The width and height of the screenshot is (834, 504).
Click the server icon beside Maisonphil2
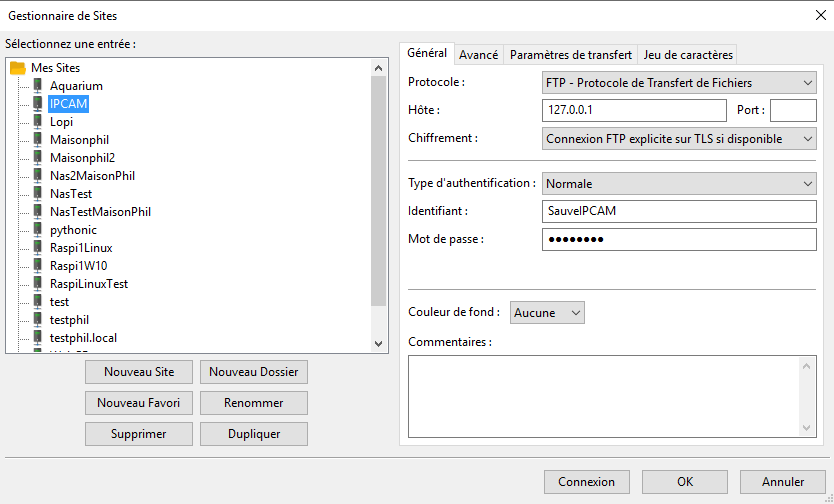(38, 158)
